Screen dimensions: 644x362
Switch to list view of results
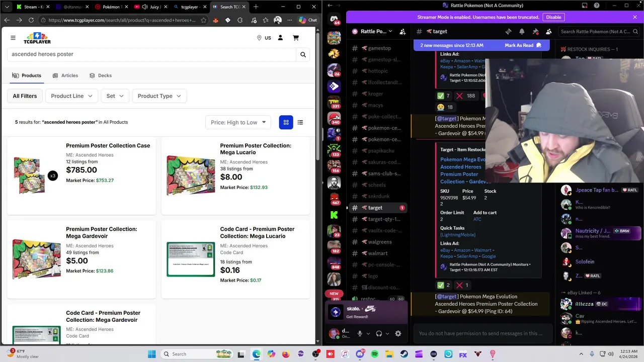pos(300,122)
